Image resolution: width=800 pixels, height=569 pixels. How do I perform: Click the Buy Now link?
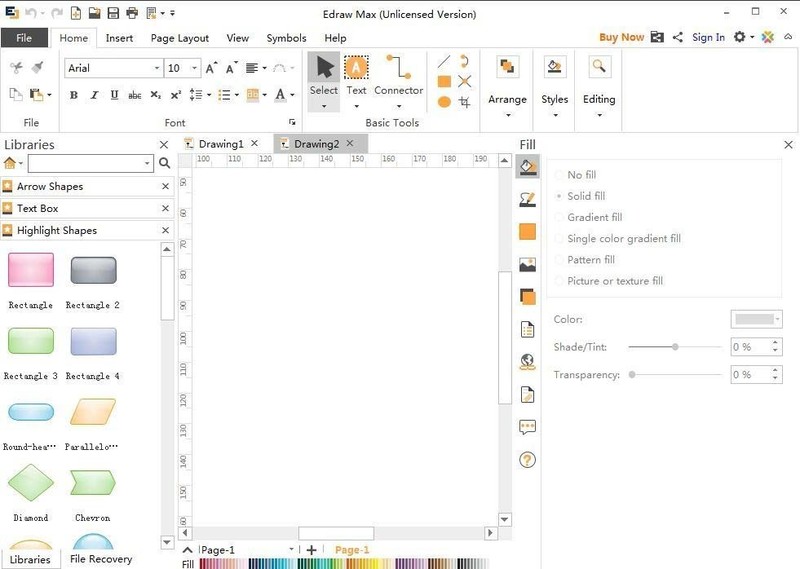pyautogui.click(x=621, y=37)
